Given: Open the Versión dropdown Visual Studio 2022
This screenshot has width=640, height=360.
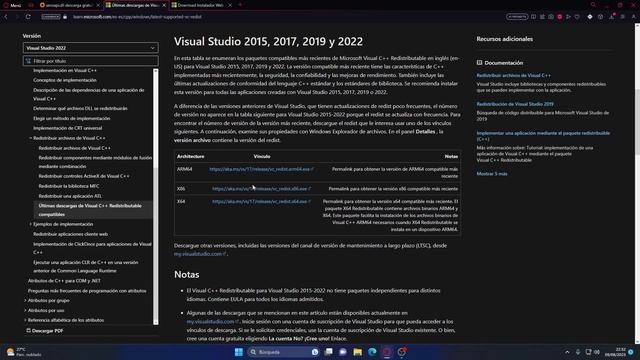Looking at the screenshot, I should (91, 48).
